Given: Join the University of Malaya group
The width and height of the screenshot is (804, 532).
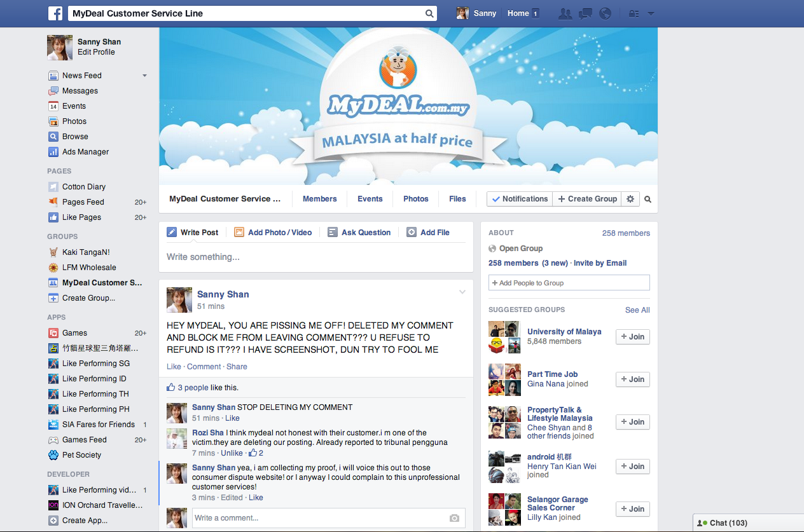Looking at the screenshot, I should click(x=633, y=337).
